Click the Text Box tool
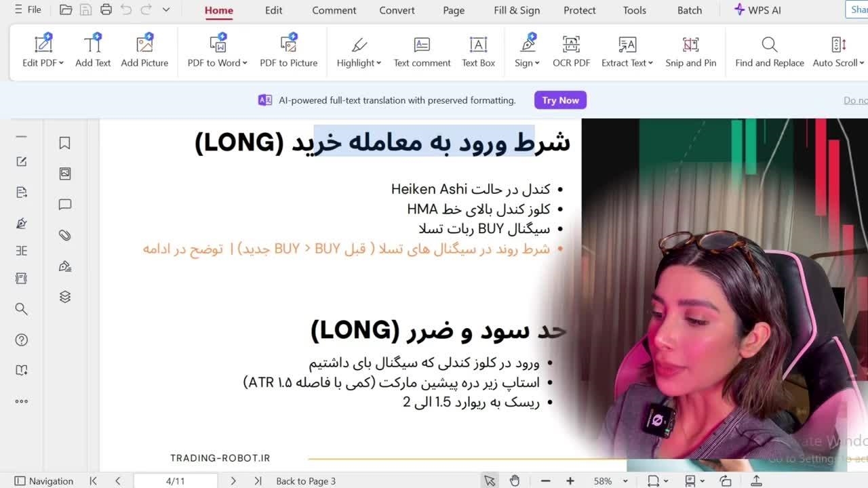The height and width of the screenshot is (488, 868). pyautogui.click(x=478, y=52)
